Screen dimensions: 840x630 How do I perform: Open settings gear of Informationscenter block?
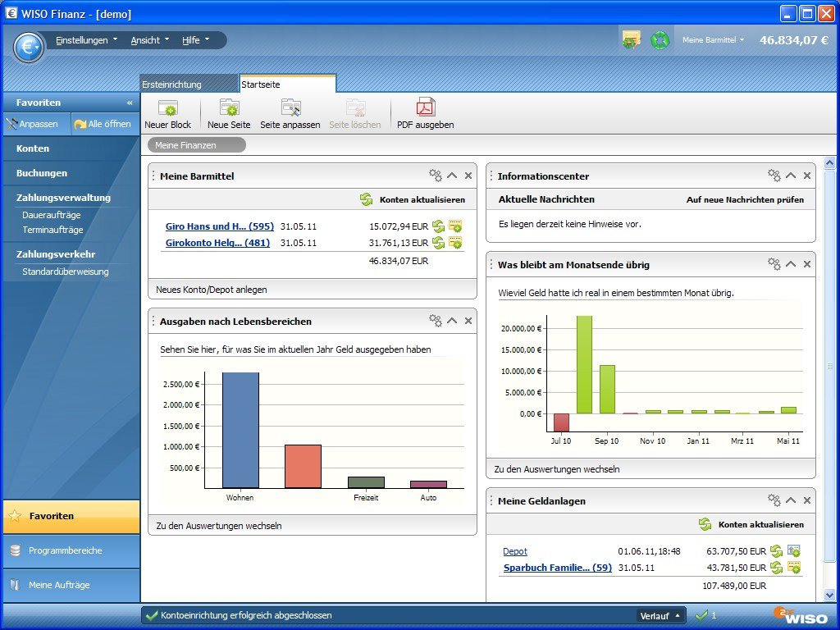[x=774, y=176]
